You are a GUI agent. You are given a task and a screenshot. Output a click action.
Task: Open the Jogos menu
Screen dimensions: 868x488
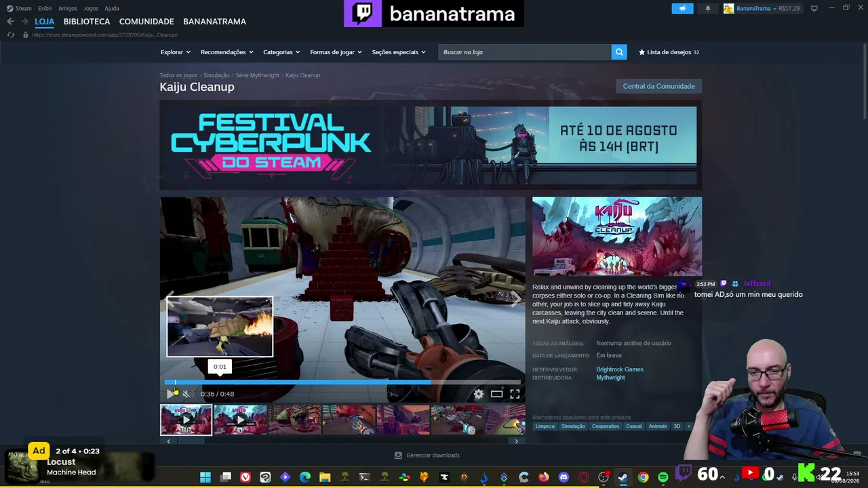(x=91, y=8)
